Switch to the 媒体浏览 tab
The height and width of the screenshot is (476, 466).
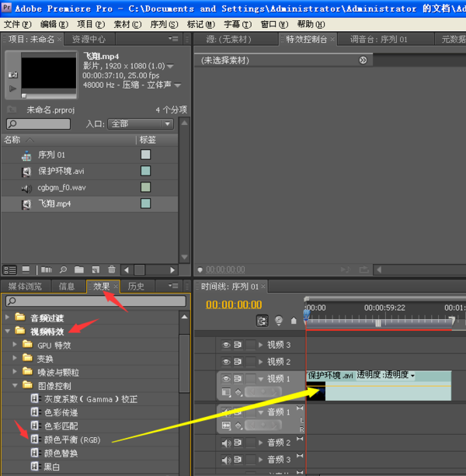pos(26,287)
